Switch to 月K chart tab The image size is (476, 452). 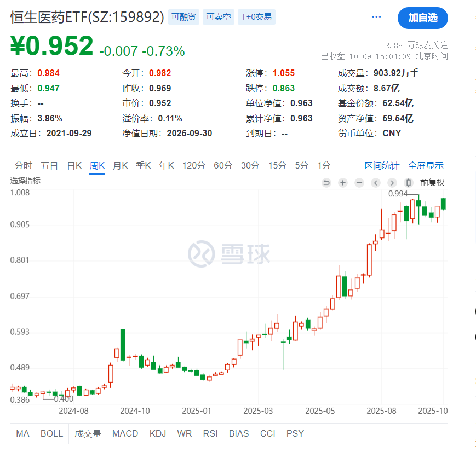click(120, 166)
